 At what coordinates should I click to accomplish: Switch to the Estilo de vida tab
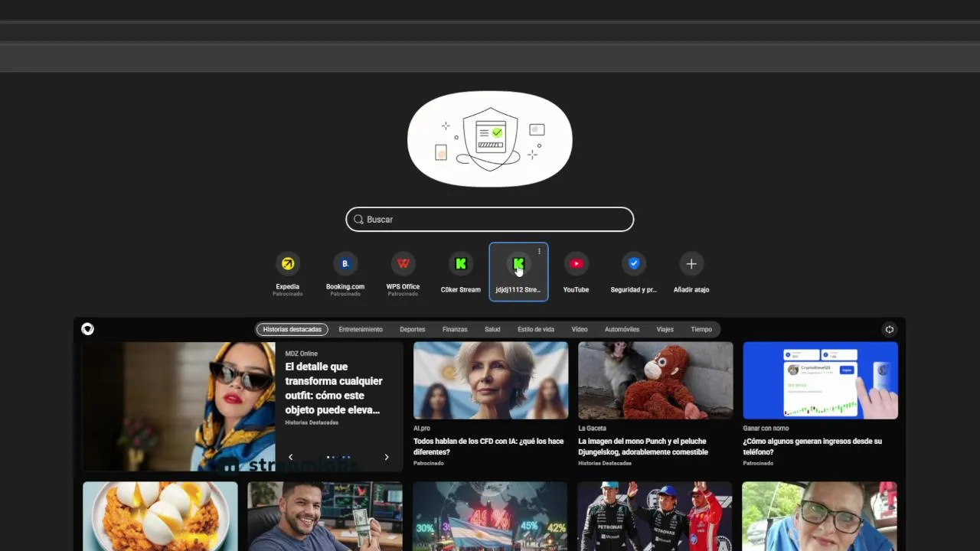pos(536,330)
